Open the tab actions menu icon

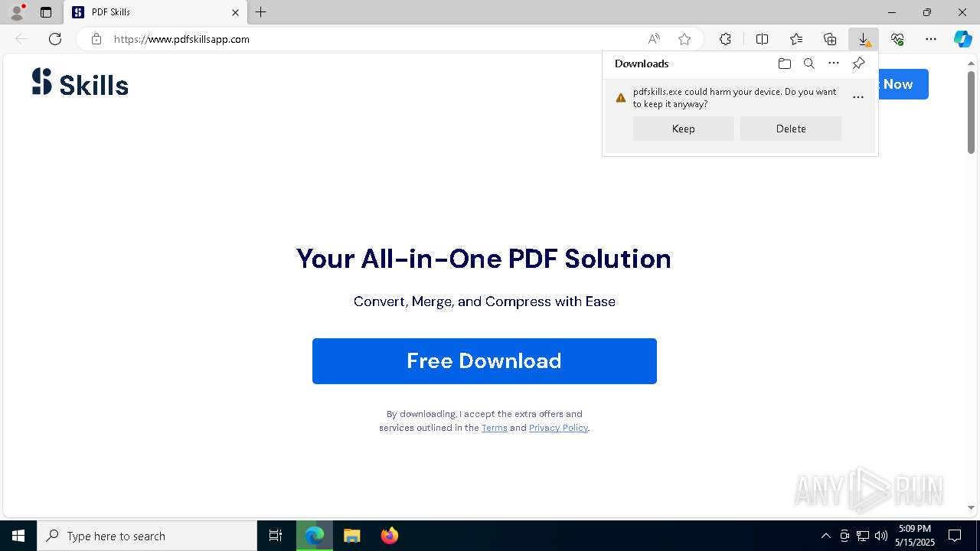[x=46, y=12]
